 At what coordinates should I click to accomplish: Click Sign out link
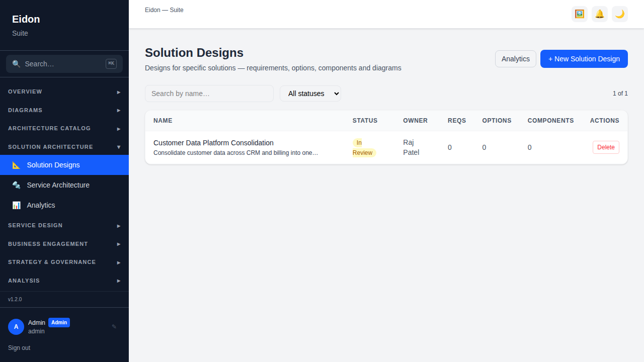[19, 348]
